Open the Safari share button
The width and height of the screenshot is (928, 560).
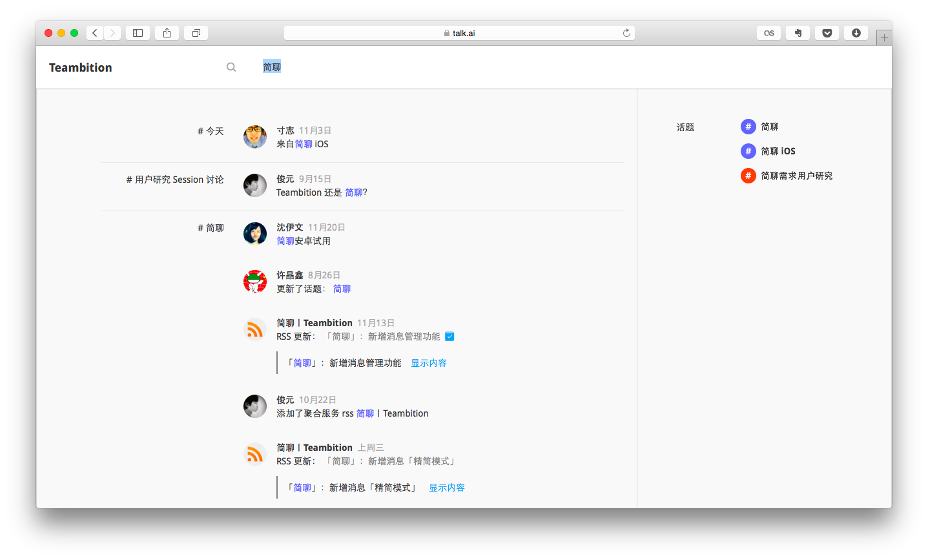pyautogui.click(x=167, y=33)
